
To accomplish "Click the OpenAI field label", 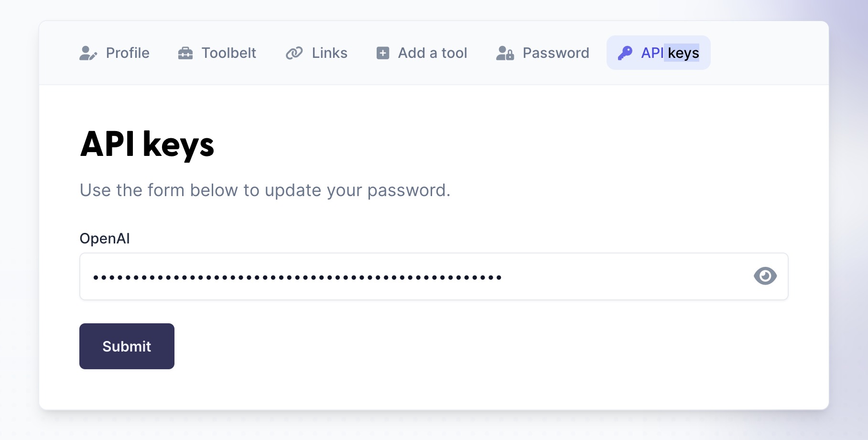I will (105, 238).
